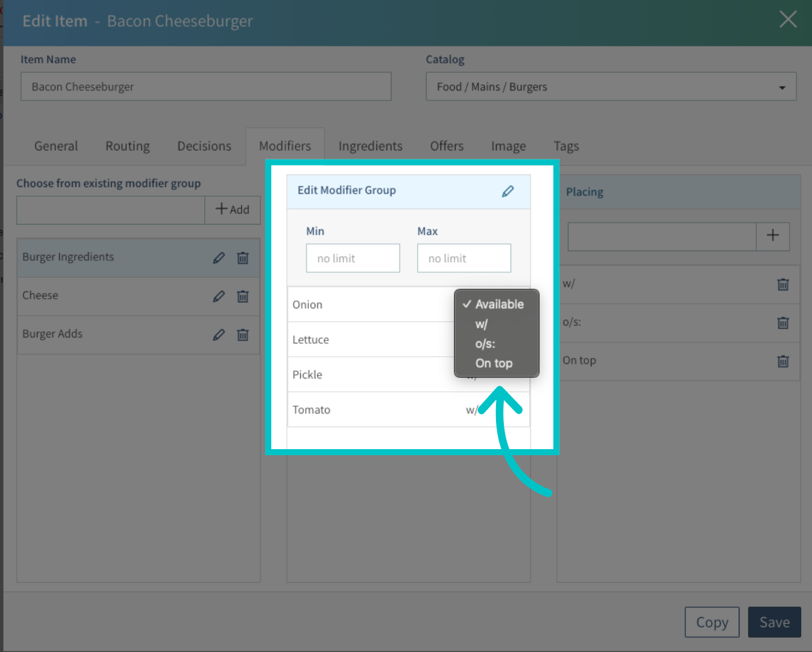Viewport: 812px width, 652px height.
Task: Select Available in the modifier options menu
Action: pos(498,304)
